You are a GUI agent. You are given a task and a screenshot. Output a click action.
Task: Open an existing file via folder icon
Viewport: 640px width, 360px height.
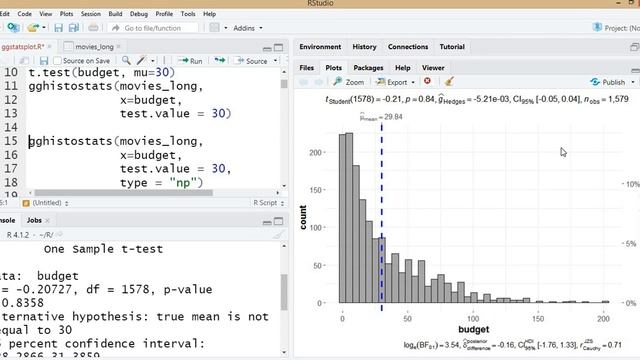click(33, 28)
